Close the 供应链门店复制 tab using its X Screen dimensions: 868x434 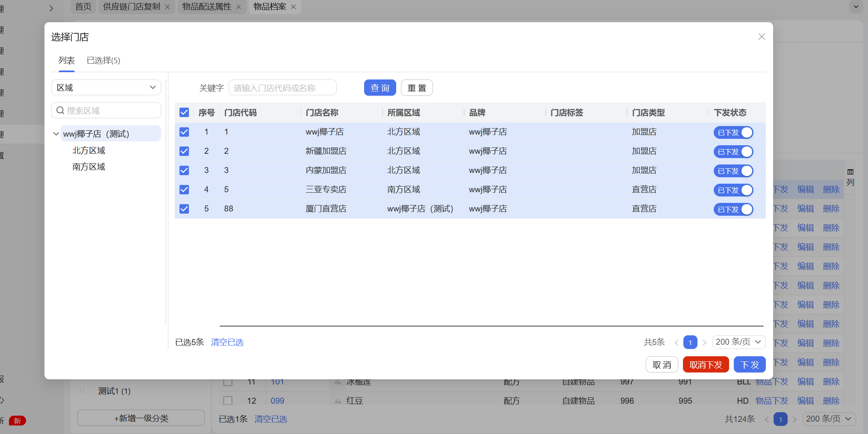(x=168, y=7)
